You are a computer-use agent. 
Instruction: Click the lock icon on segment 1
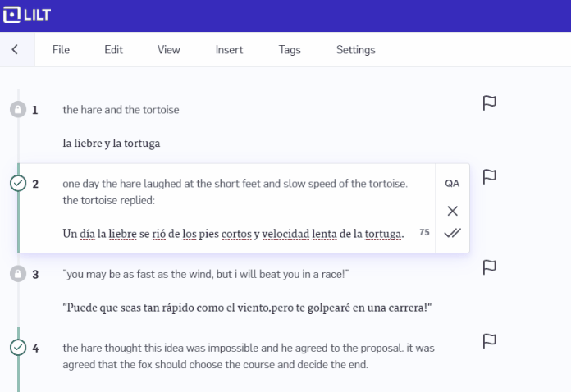(x=17, y=110)
